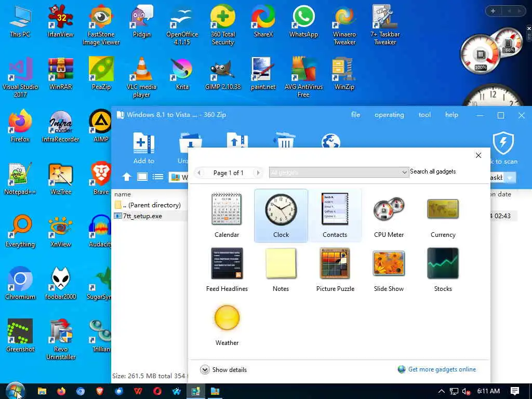This screenshot has width=532, height=399.
Task: Click the Start button on taskbar
Action: (15, 391)
